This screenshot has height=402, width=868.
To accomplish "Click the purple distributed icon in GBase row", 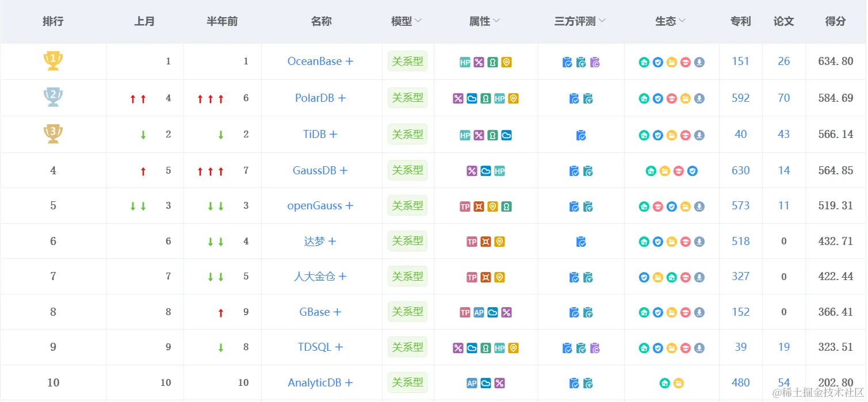I will tap(506, 312).
